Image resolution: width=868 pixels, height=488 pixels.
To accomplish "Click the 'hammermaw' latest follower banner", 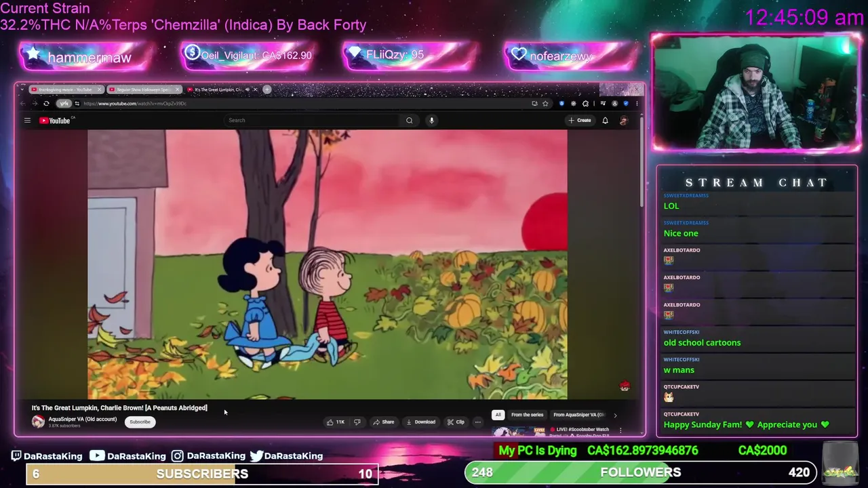I will pyautogui.click(x=84, y=57).
